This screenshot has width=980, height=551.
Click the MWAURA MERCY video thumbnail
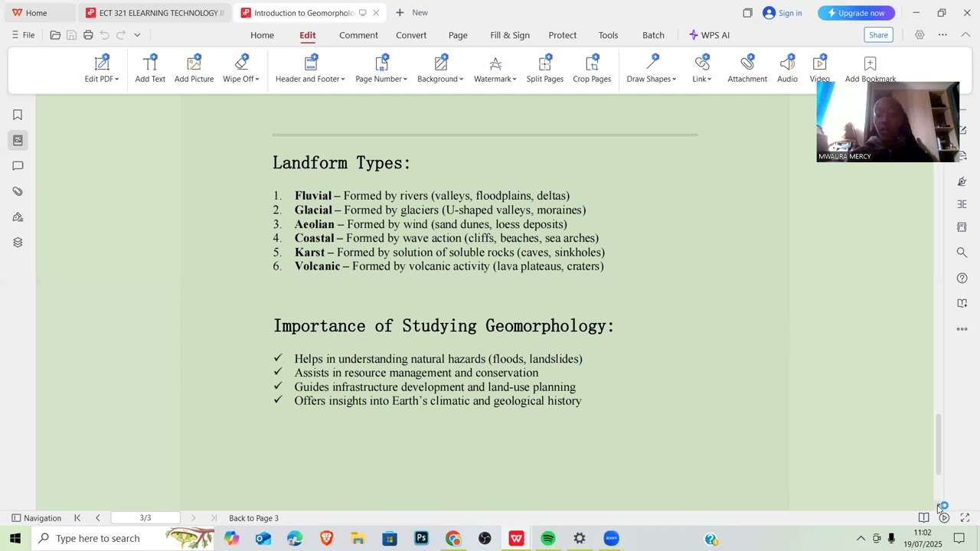tap(887, 122)
